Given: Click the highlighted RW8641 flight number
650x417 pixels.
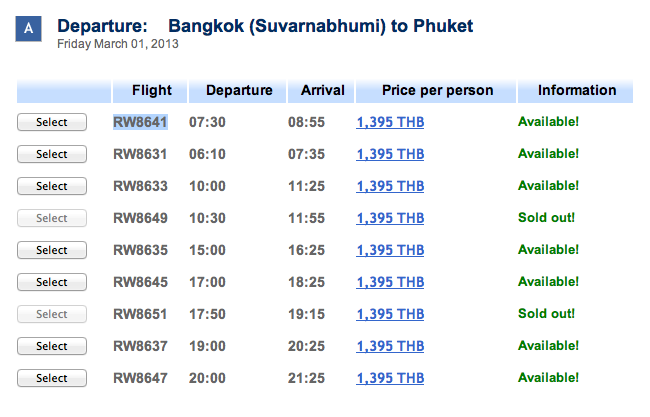Looking at the screenshot, I should tap(140, 122).
